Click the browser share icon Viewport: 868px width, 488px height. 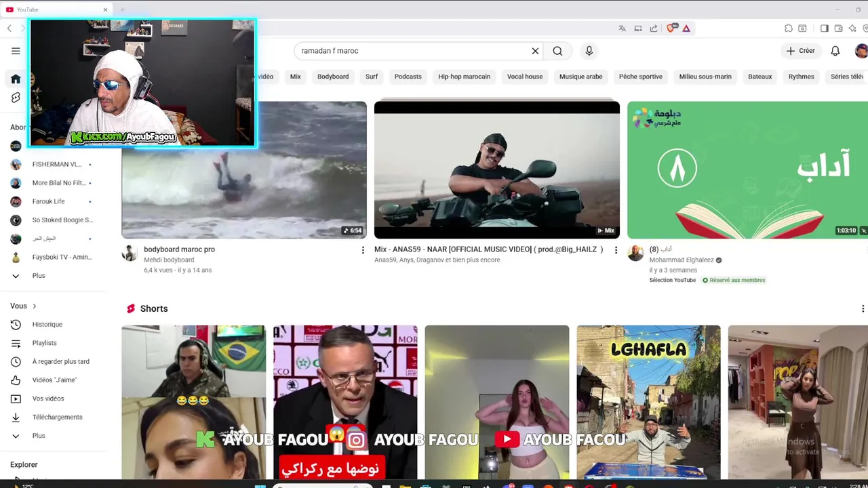click(653, 28)
